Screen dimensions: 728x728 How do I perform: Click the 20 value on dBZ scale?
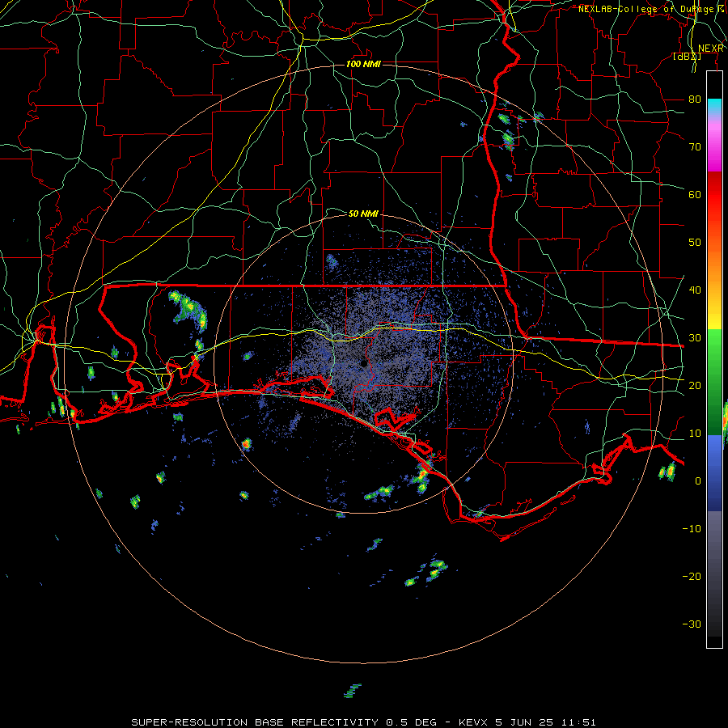pos(695,385)
